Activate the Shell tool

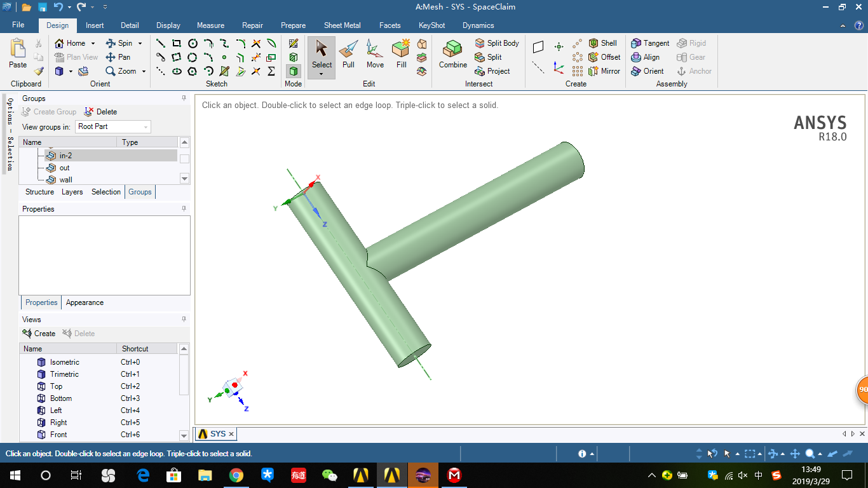tap(603, 43)
